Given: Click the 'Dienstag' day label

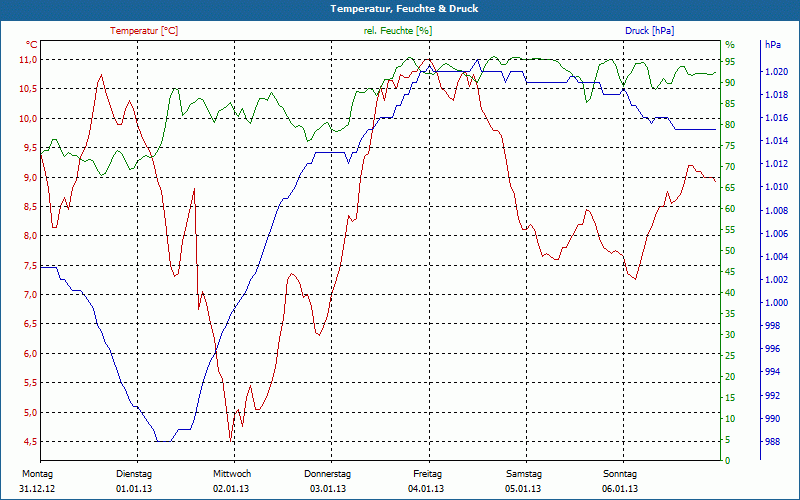Looking at the screenshot, I should click(134, 474).
